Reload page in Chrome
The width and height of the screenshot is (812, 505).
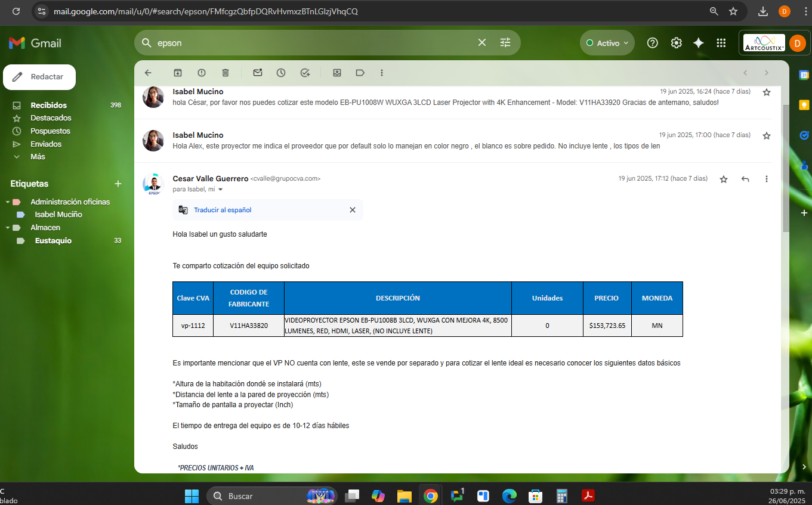[16, 11]
